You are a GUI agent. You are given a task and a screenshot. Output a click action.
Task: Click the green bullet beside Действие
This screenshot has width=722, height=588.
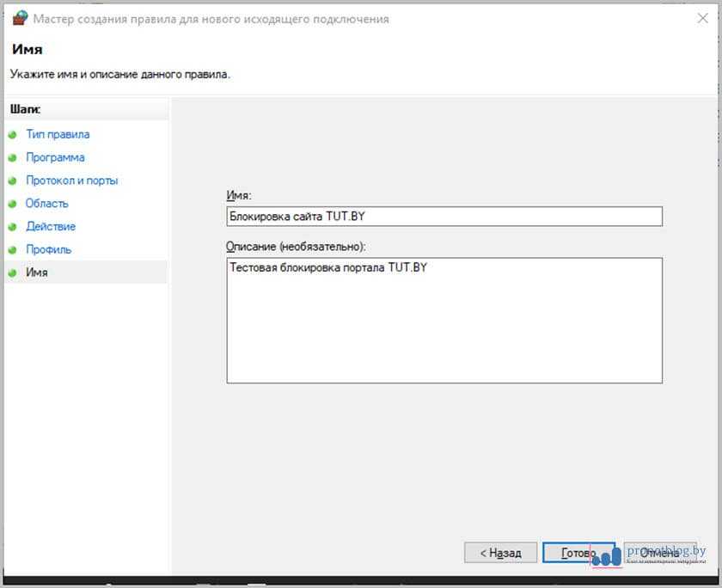pyautogui.click(x=12, y=227)
